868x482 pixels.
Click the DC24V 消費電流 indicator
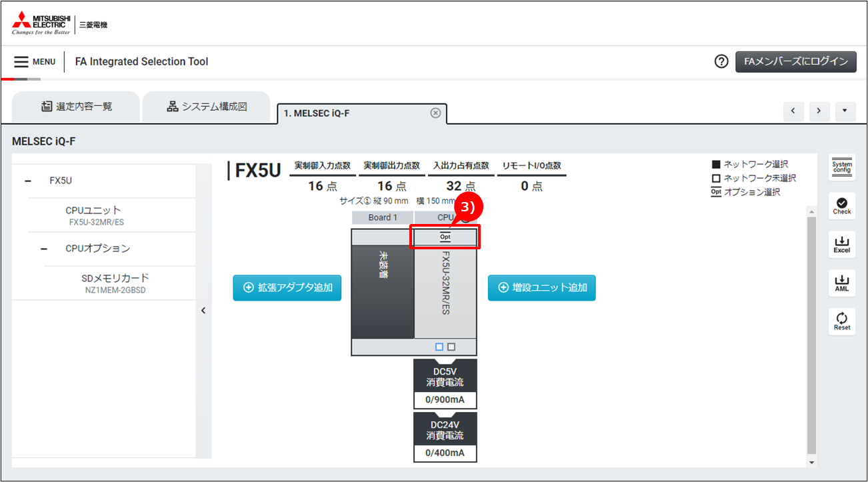pyautogui.click(x=445, y=437)
